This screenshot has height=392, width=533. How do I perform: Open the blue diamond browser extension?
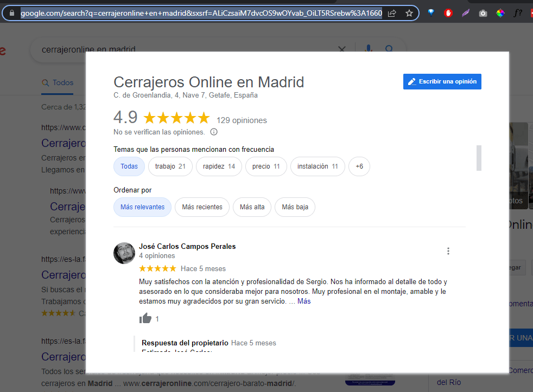[x=431, y=13]
